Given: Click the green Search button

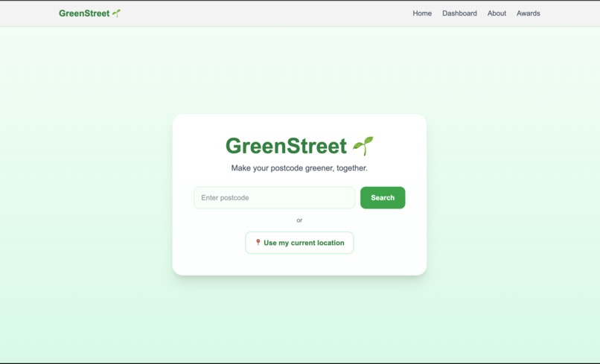Looking at the screenshot, I should (383, 197).
